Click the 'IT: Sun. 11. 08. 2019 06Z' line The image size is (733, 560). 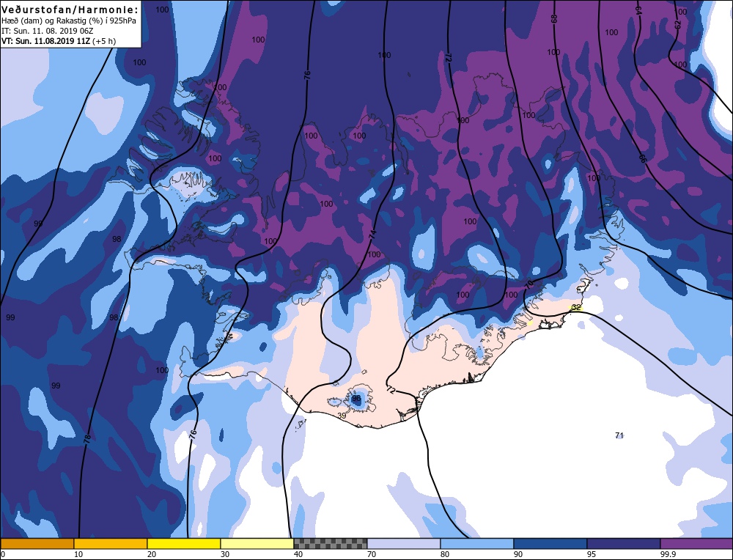[45, 31]
